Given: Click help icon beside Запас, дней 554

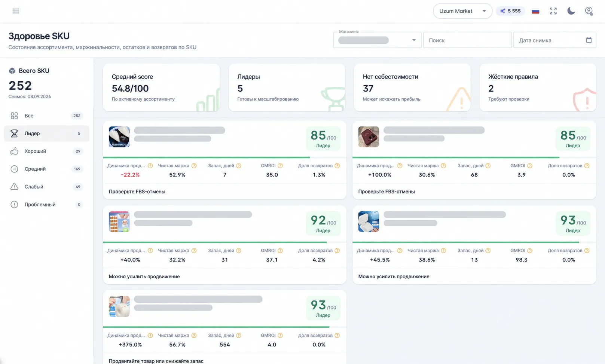Looking at the screenshot, I should tap(239, 336).
